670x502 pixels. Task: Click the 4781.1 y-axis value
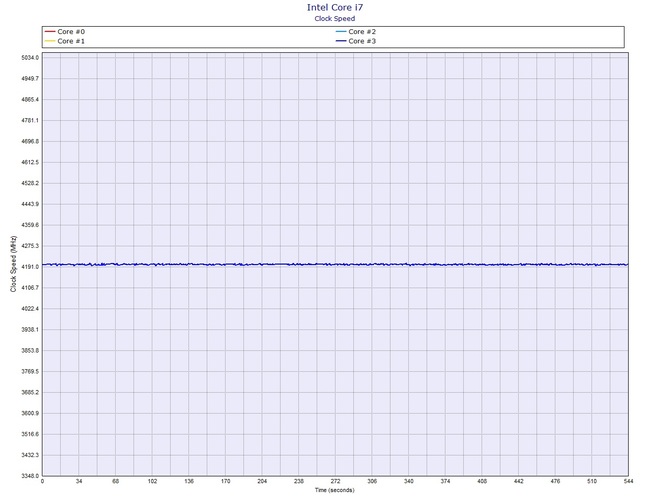[x=30, y=120]
